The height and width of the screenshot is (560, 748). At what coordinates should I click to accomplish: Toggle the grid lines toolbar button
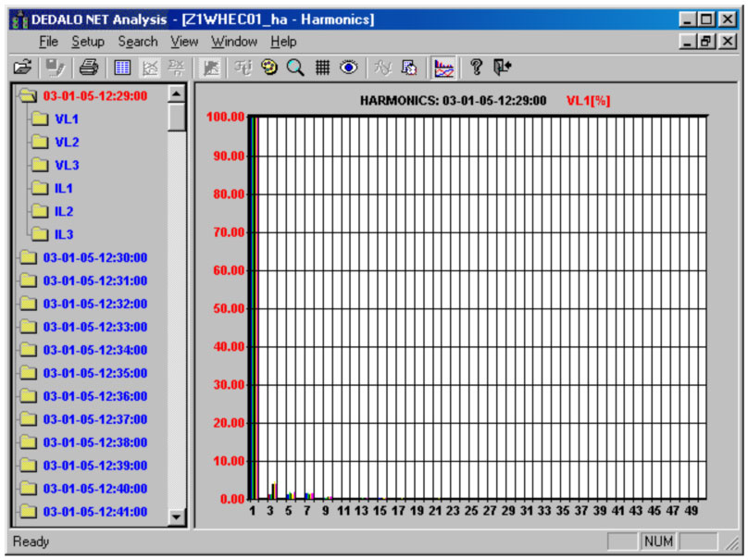click(322, 67)
